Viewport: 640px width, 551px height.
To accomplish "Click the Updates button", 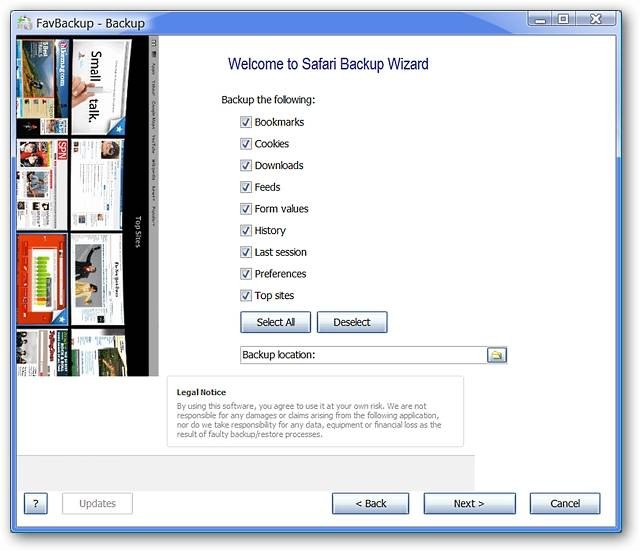I will pos(98,503).
